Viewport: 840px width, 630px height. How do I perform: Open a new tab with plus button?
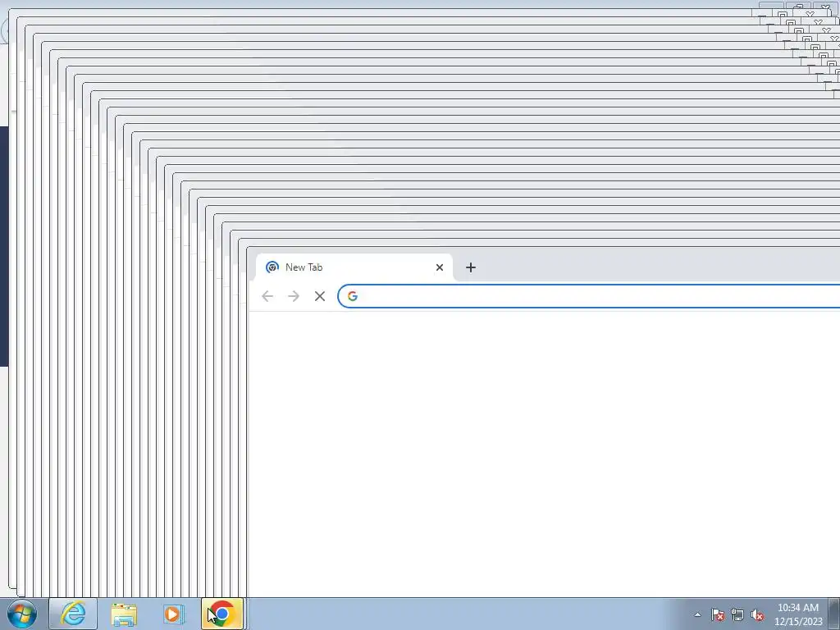coord(470,267)
